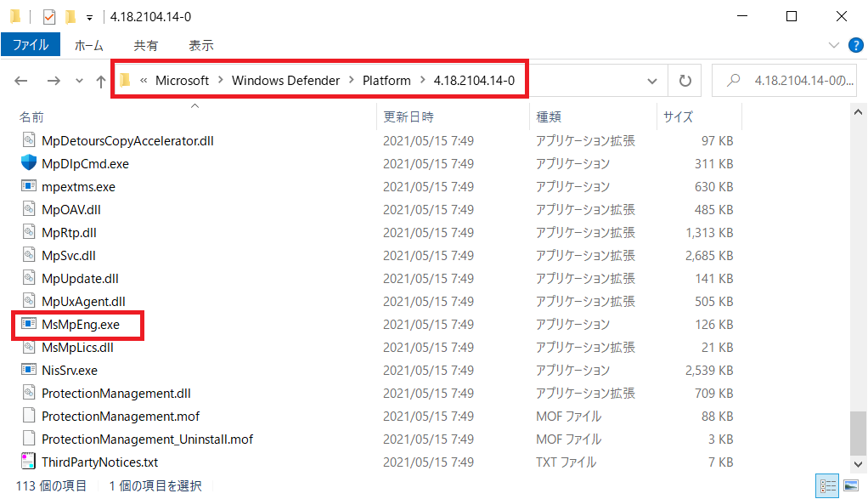868x499 pixels.
Task: Click the ProtectionManagement_Uninstall.mof file icon
Action: point(29,439)
